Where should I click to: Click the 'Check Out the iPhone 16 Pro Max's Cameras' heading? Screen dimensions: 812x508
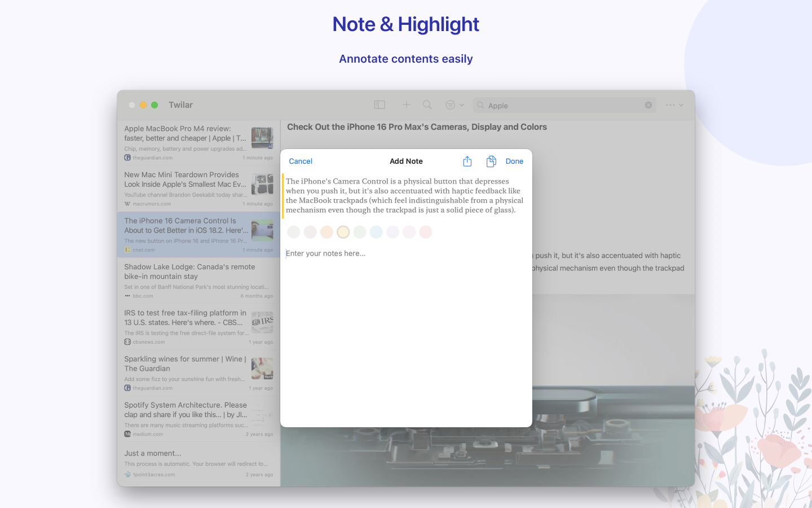417,127
